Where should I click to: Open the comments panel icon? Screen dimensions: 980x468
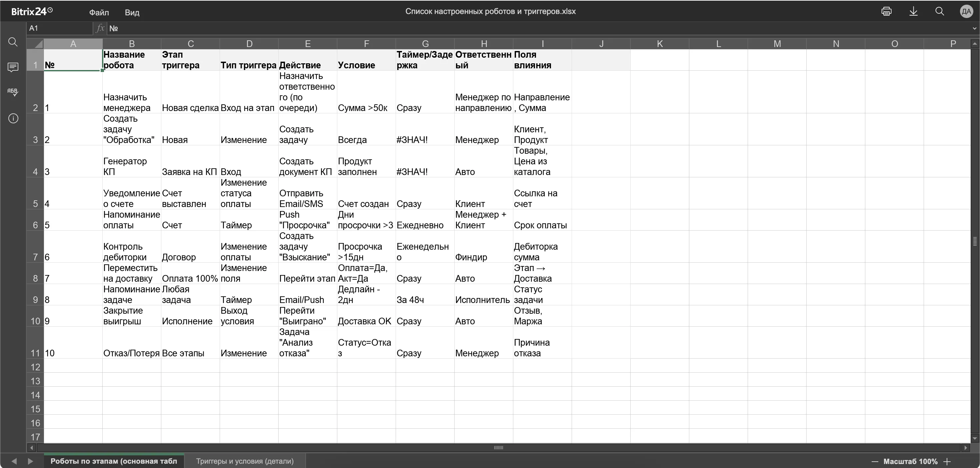tap(13, 67)
